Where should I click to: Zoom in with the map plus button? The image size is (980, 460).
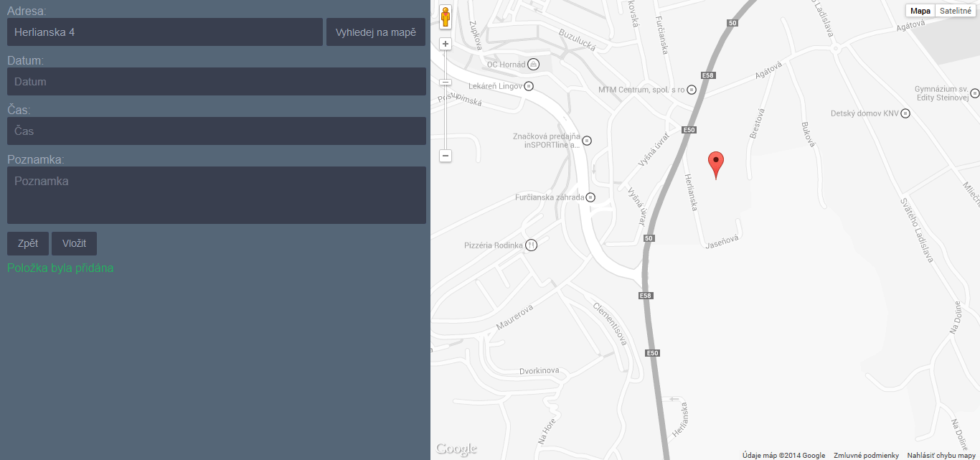coord(446,44)
